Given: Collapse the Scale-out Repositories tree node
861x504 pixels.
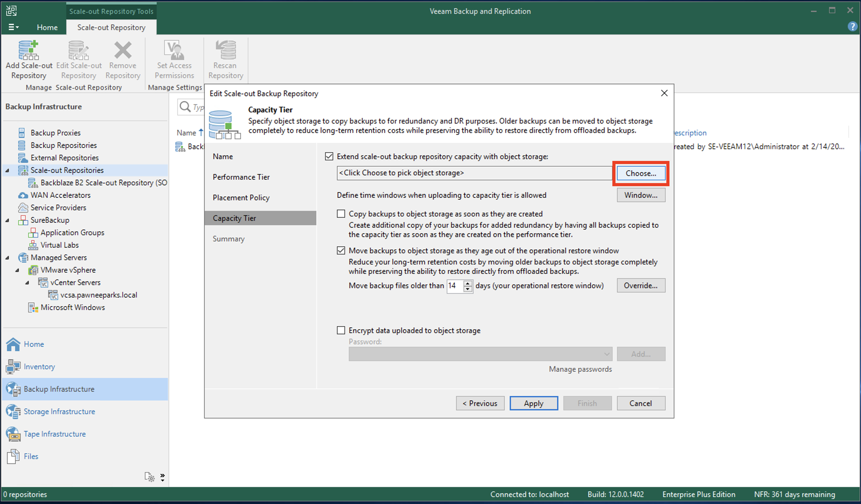Looking at the screenshot, I should [7, 170].
